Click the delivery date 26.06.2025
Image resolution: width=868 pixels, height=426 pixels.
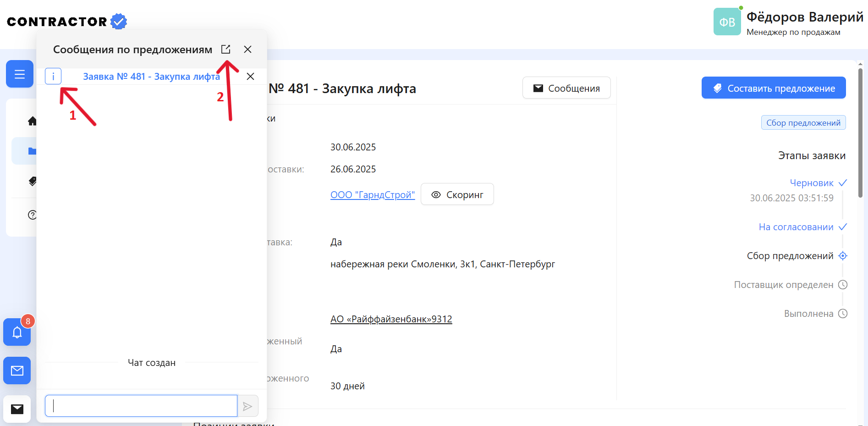[x=353, y=169]
